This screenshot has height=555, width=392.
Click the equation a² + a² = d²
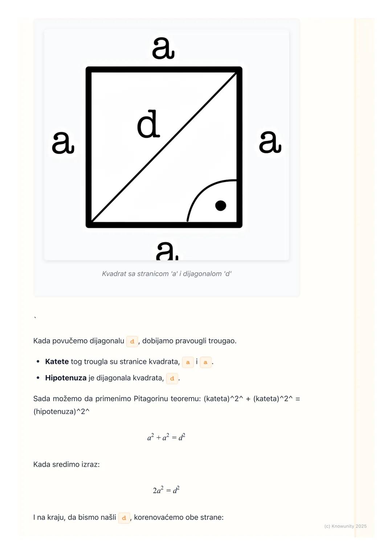[x=166, y=437]
